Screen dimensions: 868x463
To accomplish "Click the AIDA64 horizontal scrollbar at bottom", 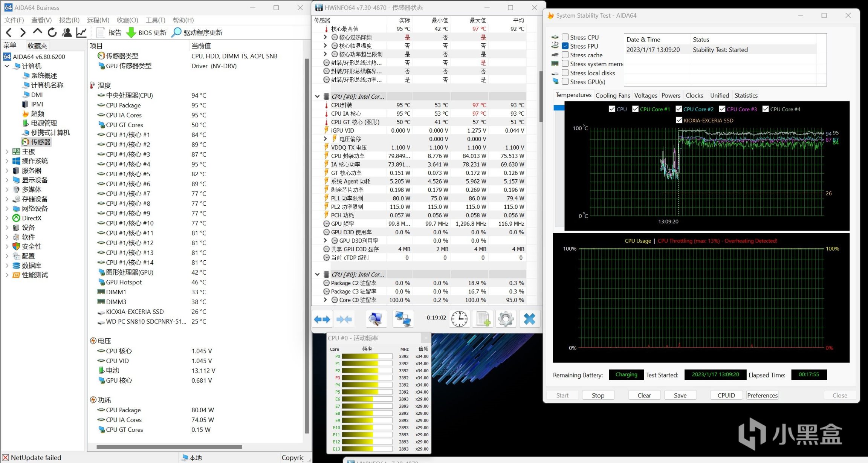I will (x=169, y=447).
